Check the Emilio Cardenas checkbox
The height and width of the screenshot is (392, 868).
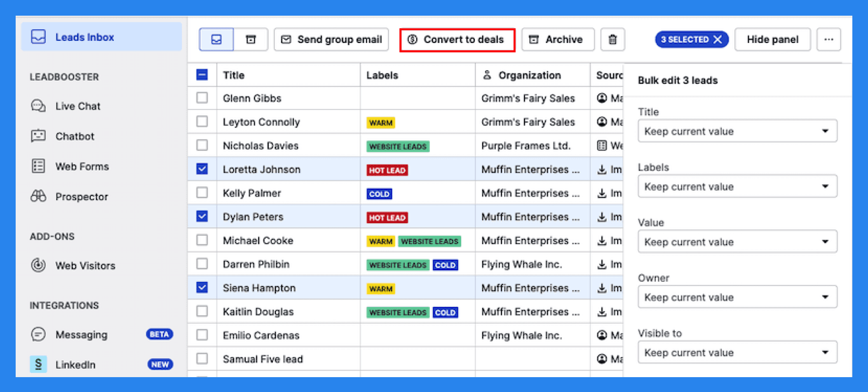pyautogui.click(x=202, y=334)
